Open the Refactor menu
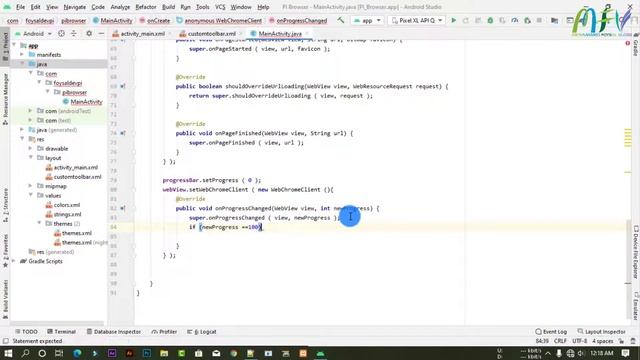Screen dimensions: 640x360 146,7
